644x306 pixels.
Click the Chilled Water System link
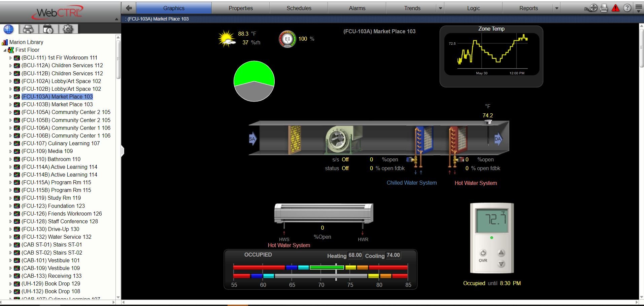coord(411,183)
